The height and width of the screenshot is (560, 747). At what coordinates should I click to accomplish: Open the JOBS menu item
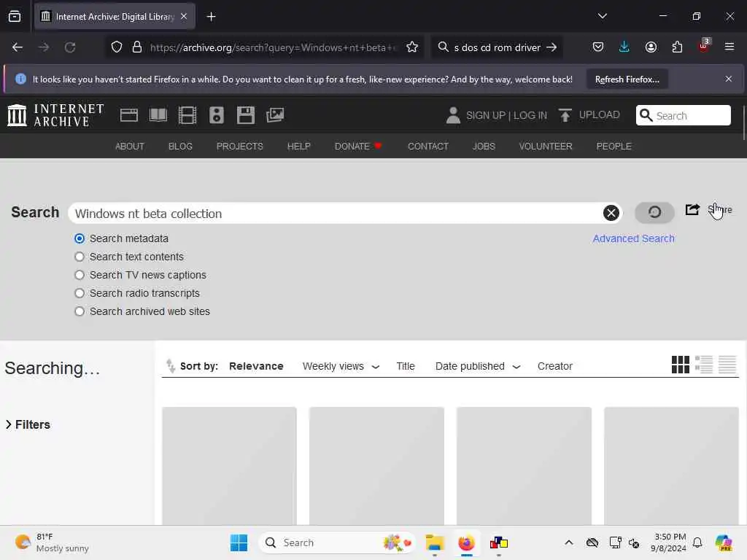coord(484,146)
